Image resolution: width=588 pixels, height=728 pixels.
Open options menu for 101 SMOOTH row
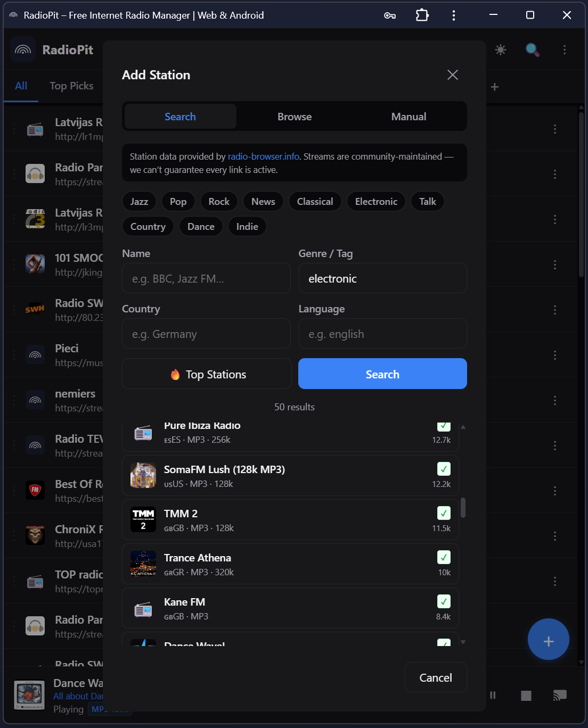pos(554,264)
